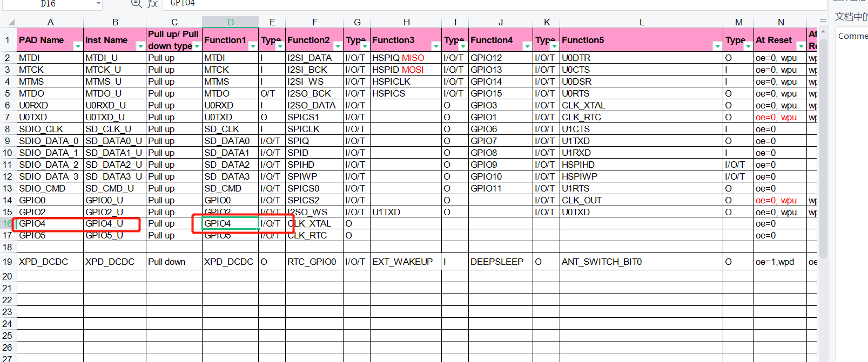The height and width of the screenshot is (362, 868).
Task: Select cell SPIWP in Function2
Action: coord(314,176)
